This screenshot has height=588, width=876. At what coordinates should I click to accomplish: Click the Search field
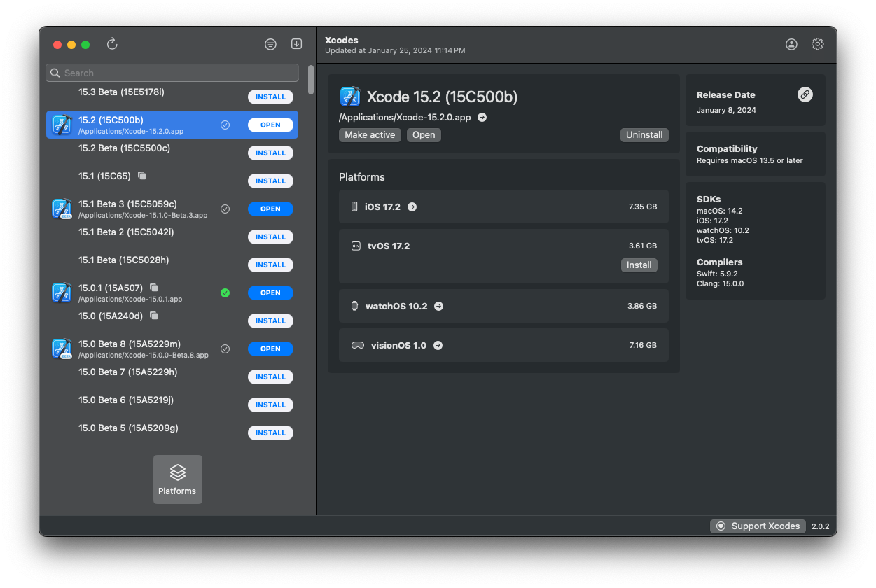pyautogui.click(x=172, y=73)
